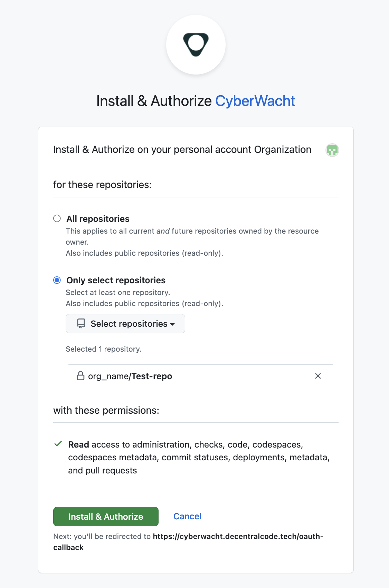Click the Install & Authorize button
Screen dimensions: 389x588
(x=105, y=516)
